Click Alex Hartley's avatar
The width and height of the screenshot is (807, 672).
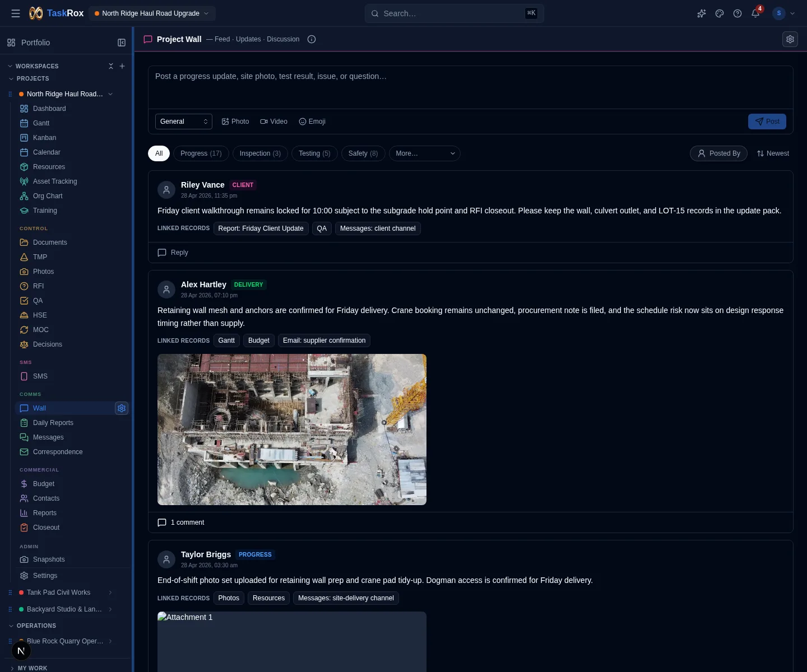pos(166,290)
